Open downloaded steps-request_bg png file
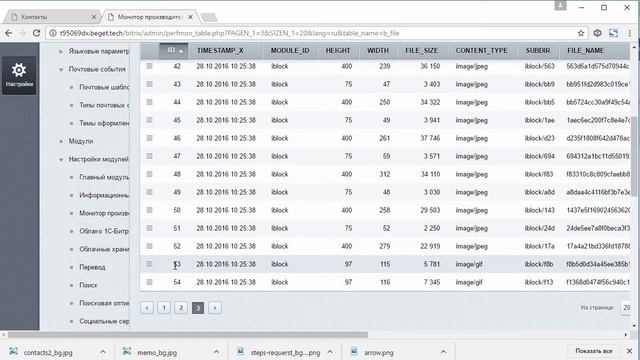 [x=285, y=352]
